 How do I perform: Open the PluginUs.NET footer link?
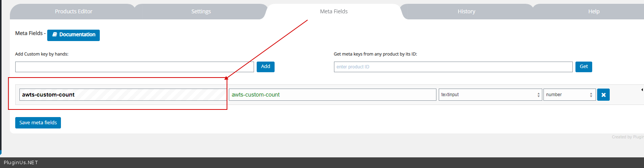coord(21,163)
